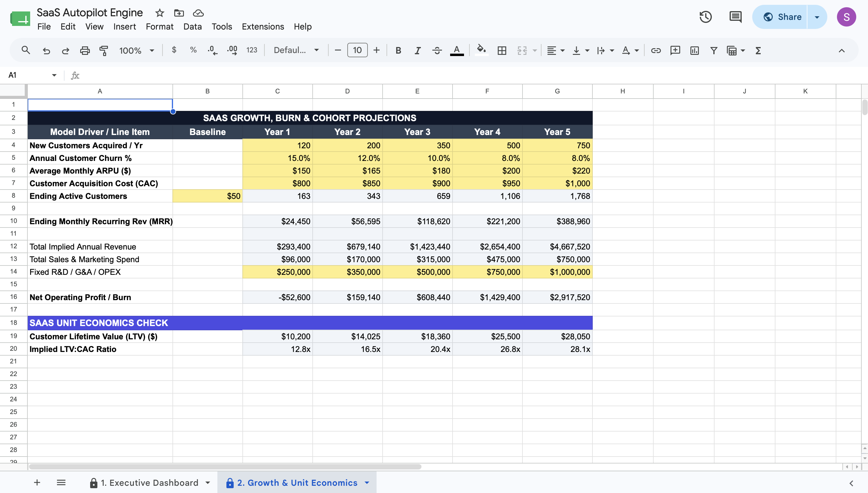Open the zoom level dropdown
The width and height of the screenshot is (868, 493).
click(x=137, y=50)
